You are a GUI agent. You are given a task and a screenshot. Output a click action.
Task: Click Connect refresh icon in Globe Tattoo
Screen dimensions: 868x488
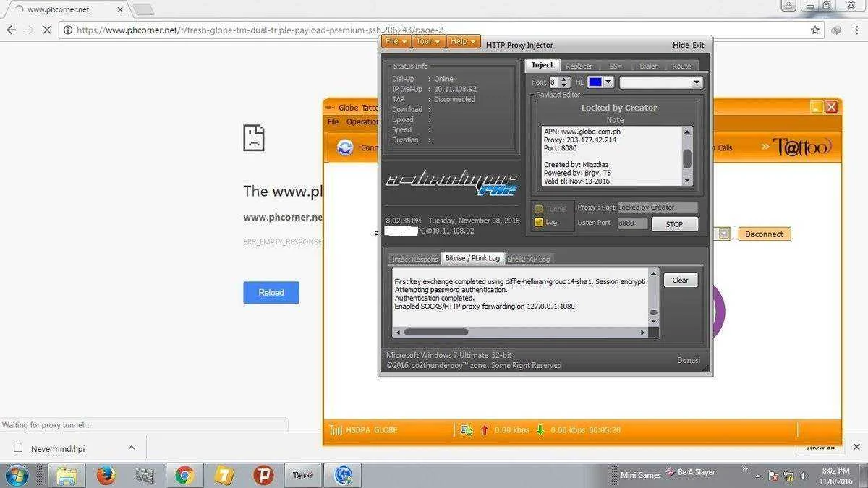coord(345,147)
